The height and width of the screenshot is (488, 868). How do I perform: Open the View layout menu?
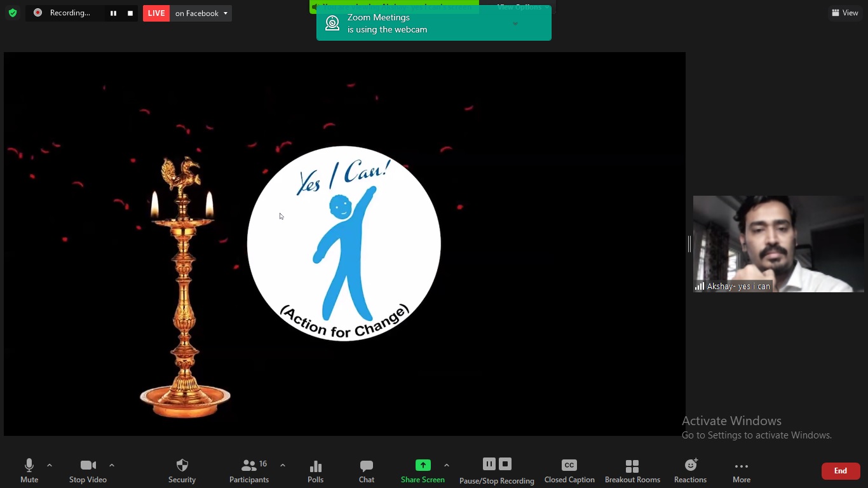[845, 13]
